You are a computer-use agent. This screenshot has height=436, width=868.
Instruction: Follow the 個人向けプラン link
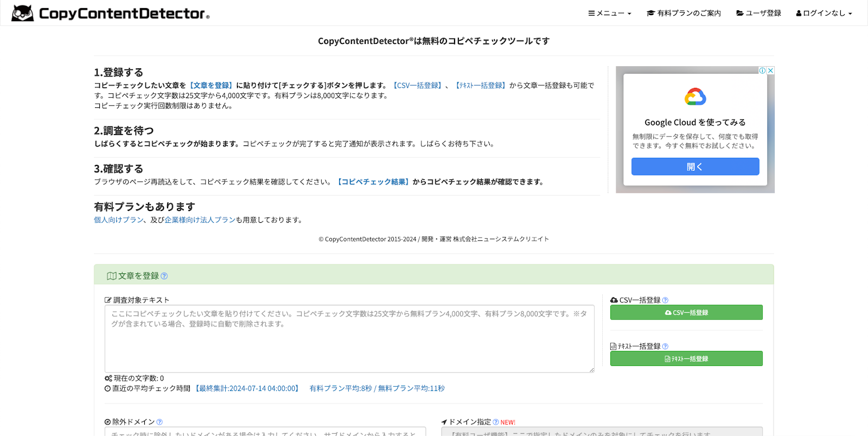point(119,220)
